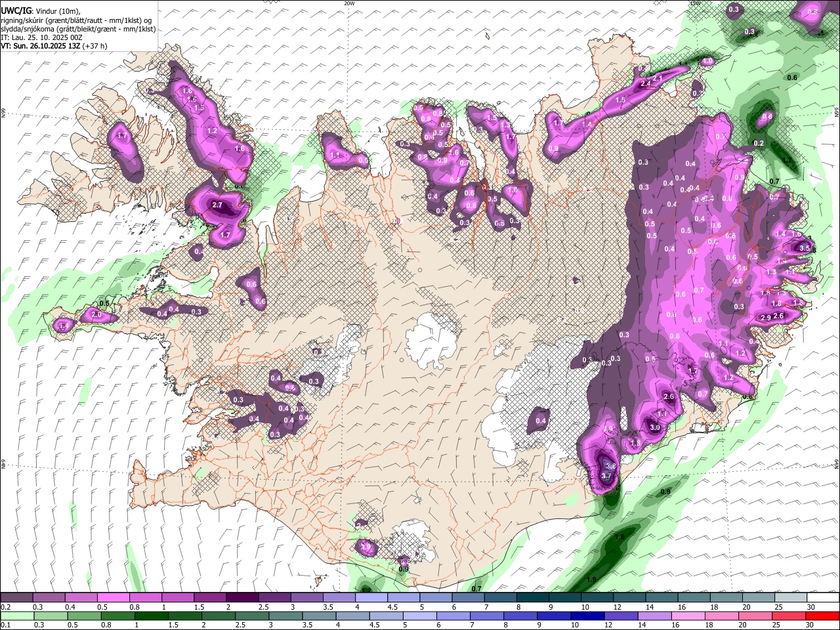Viewport: 840px width, 630px height.
Task: Click the 'slydda/snjókoma (grátt/bleikt/grænt' description line
Action: [x=78, y=29]
